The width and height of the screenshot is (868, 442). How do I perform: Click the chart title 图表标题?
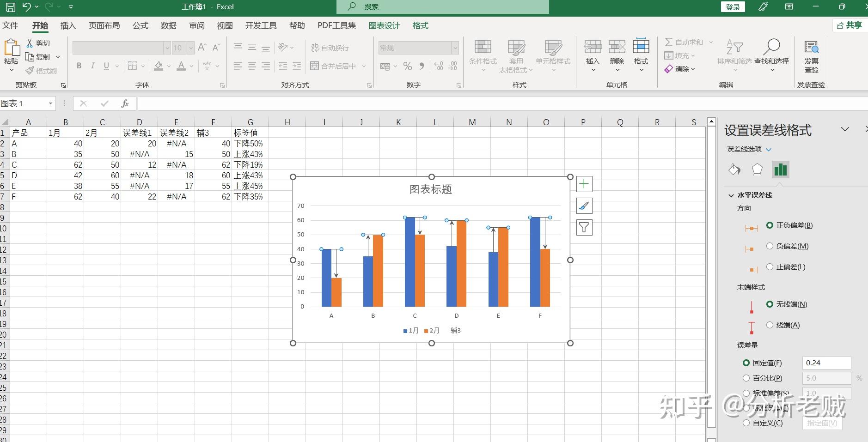pyautogui.click(x=431, y=189)
